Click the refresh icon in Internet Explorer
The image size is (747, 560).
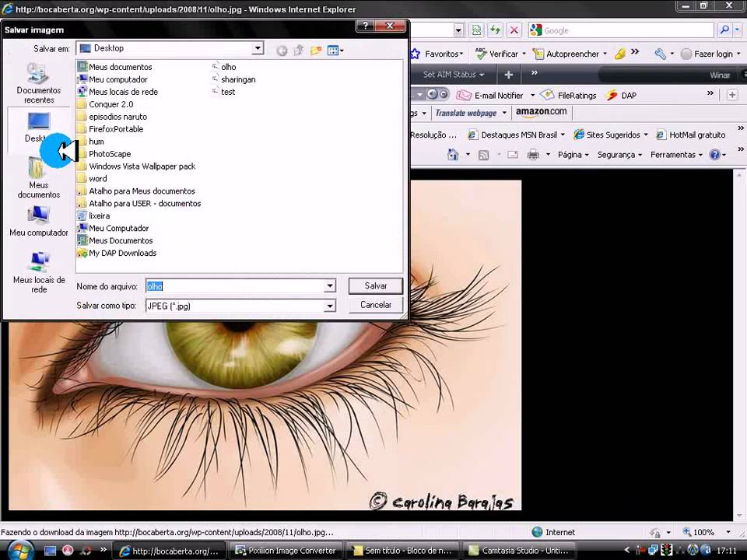(496, 30)
